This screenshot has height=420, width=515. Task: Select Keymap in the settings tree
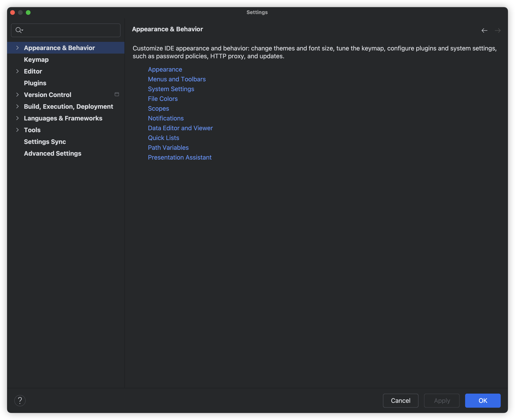(x=36, y=59)
